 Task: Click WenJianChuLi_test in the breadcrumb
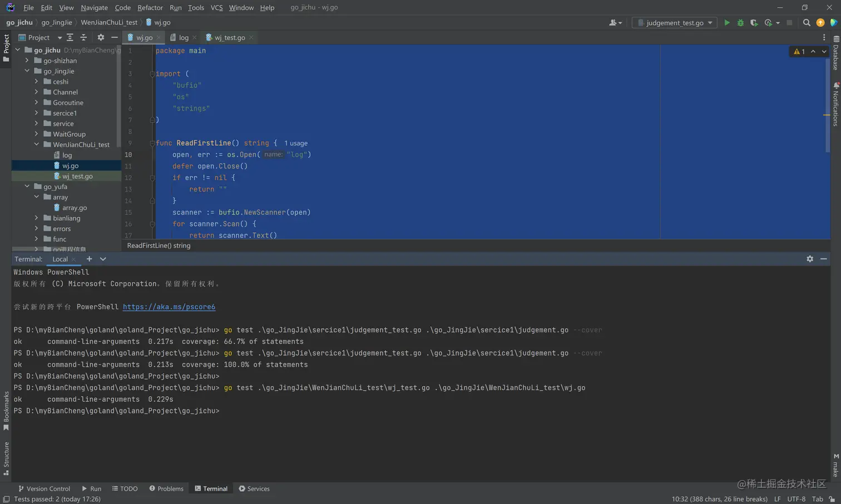pyautogui.click(x=109, y=22)
